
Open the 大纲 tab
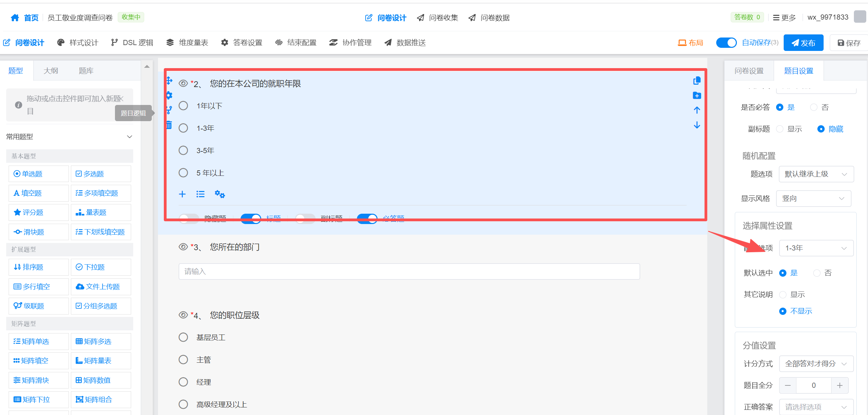click(x=51, y=71)
